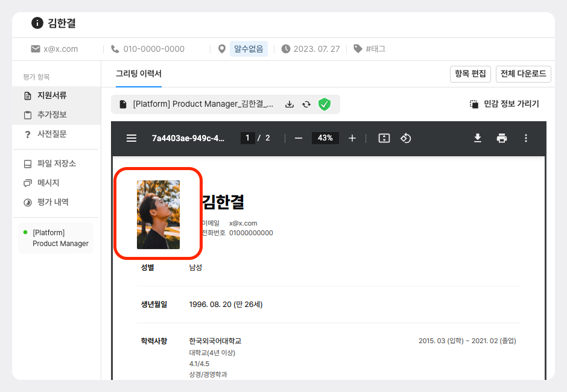Click the info icon beside 김한결
The width and height of the screenshot is (567, 392).
coord(37,23)
